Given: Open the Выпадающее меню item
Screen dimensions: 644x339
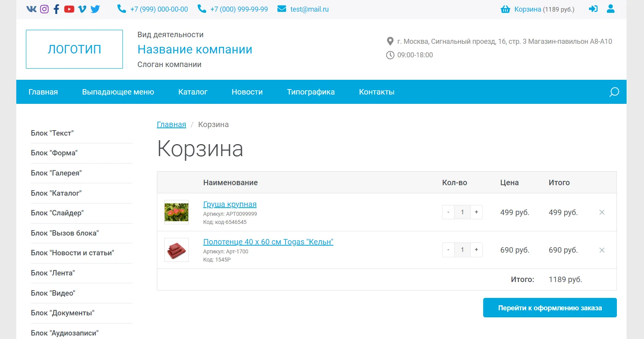Looking at the screenshot, I should [x=118, y=92].
